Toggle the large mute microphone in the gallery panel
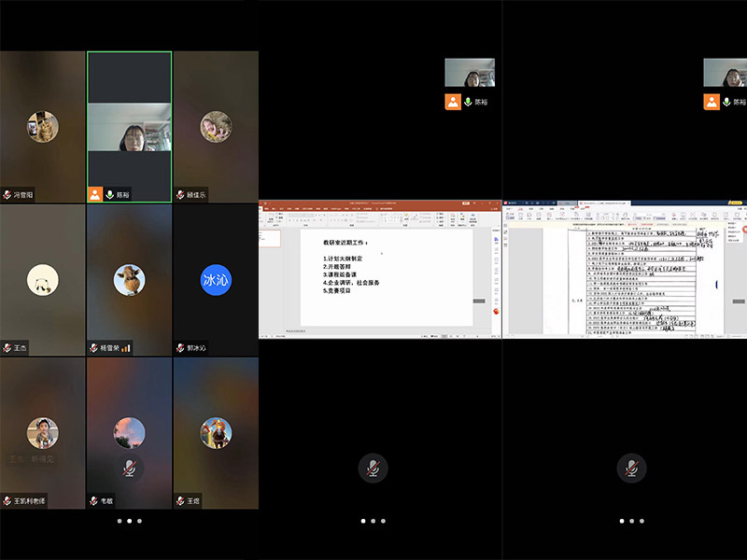This screenshot has width=747, height=560. coord(130,469)
